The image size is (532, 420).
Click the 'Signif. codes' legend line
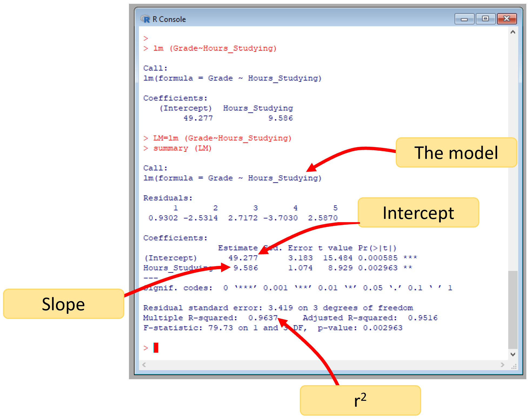click(x=298, y=288)
